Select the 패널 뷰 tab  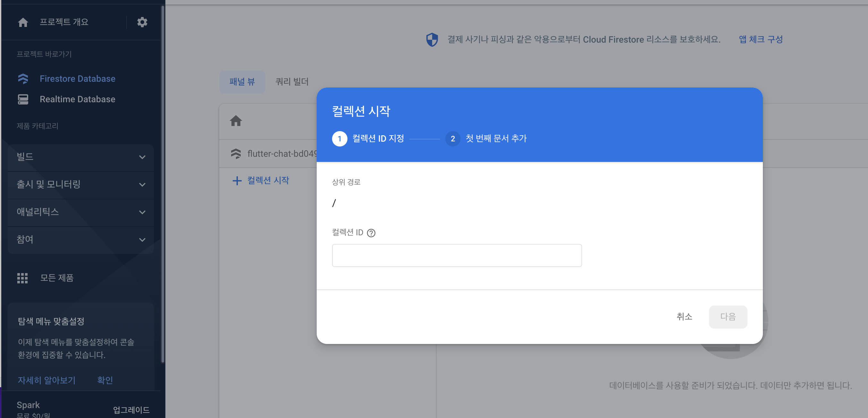242,81
